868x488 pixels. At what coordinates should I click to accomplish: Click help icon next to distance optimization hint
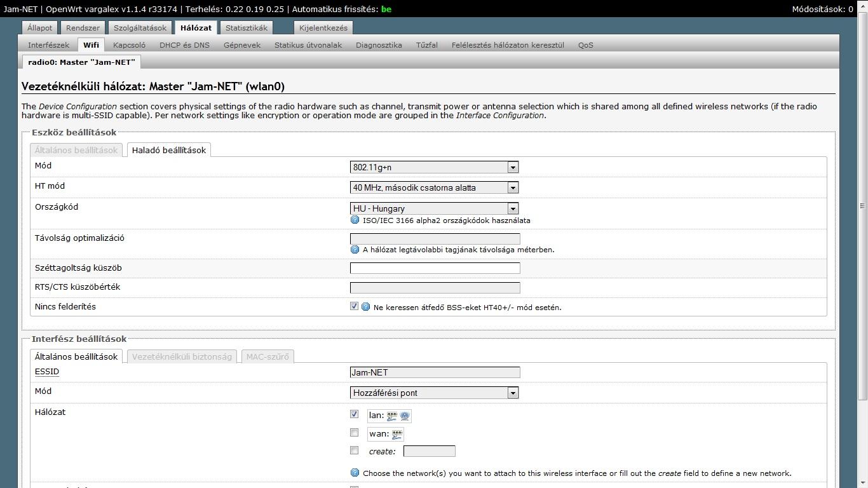pos(355,249)
